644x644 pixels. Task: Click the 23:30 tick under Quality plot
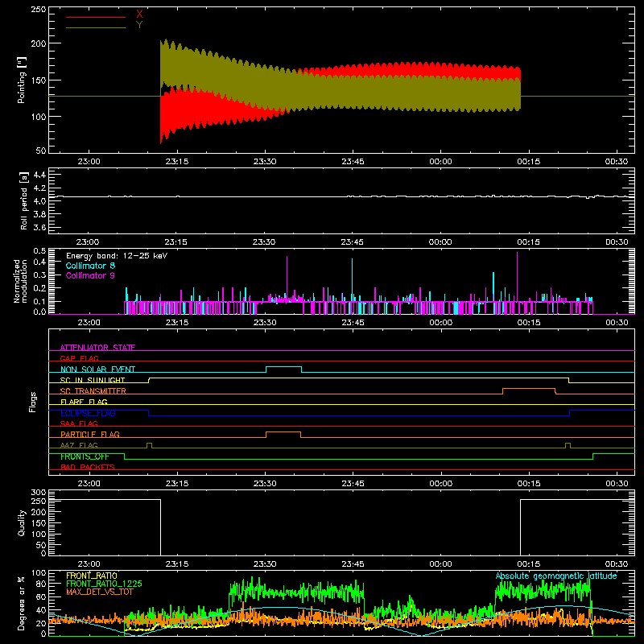tap(265, 564)
